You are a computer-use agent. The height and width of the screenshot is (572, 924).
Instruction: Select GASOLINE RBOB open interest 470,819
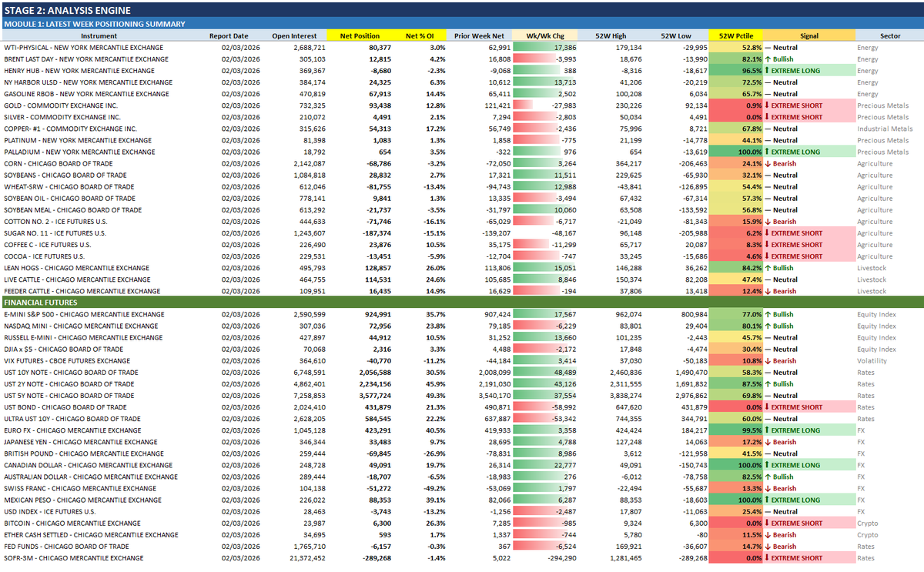pos(293,94)
